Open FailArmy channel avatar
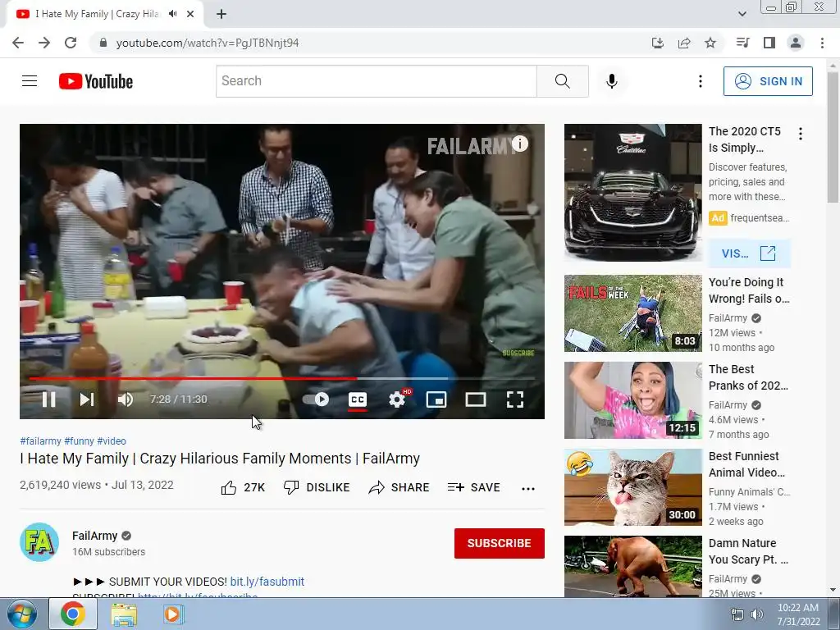The width and height of the screenshot is (840, 630). point(39,542)
